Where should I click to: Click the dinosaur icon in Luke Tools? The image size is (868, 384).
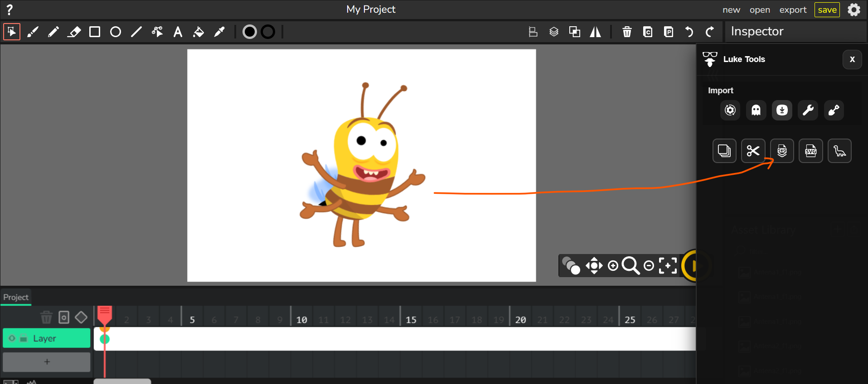tap(839, 151)
